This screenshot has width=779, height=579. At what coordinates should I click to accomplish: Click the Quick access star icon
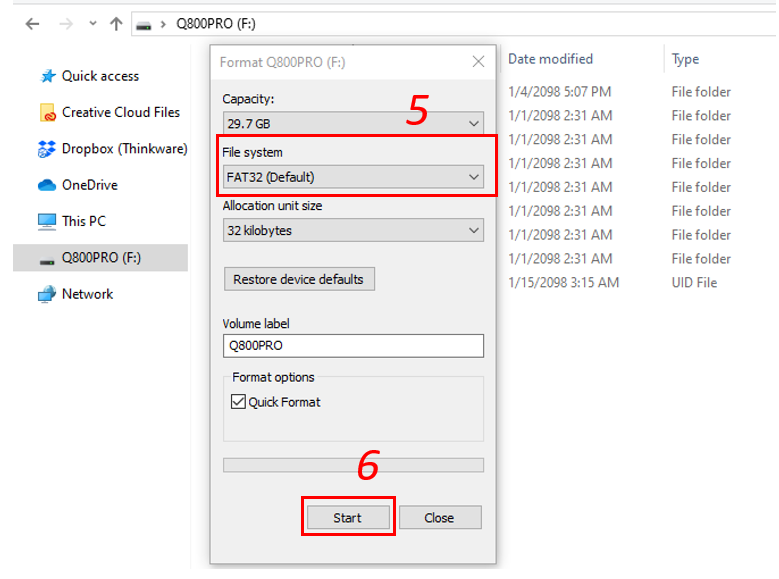(x=48, y=76)
